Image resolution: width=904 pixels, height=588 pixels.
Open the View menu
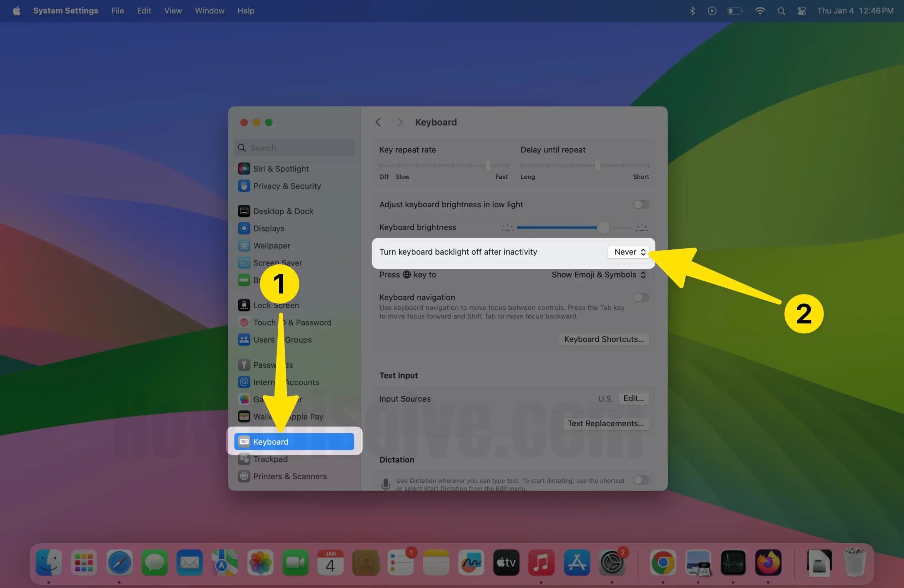coord(173,11)
